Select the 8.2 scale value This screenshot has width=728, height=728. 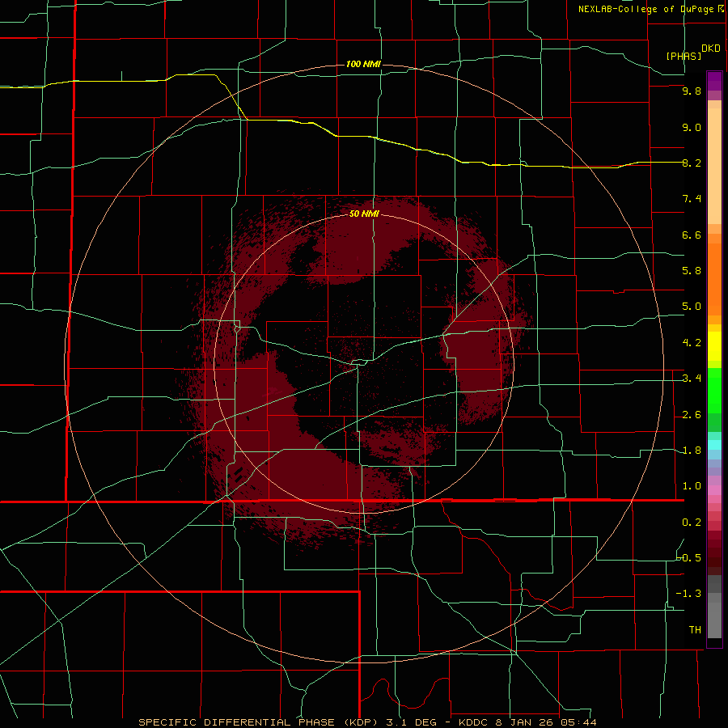(x=692, y=163)
